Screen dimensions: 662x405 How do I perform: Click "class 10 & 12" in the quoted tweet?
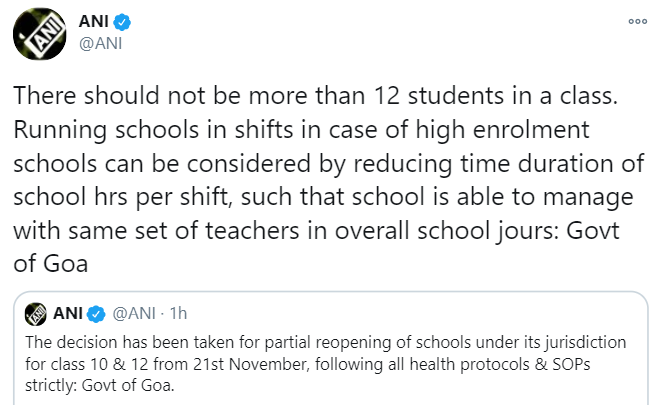tap(129, 361)
